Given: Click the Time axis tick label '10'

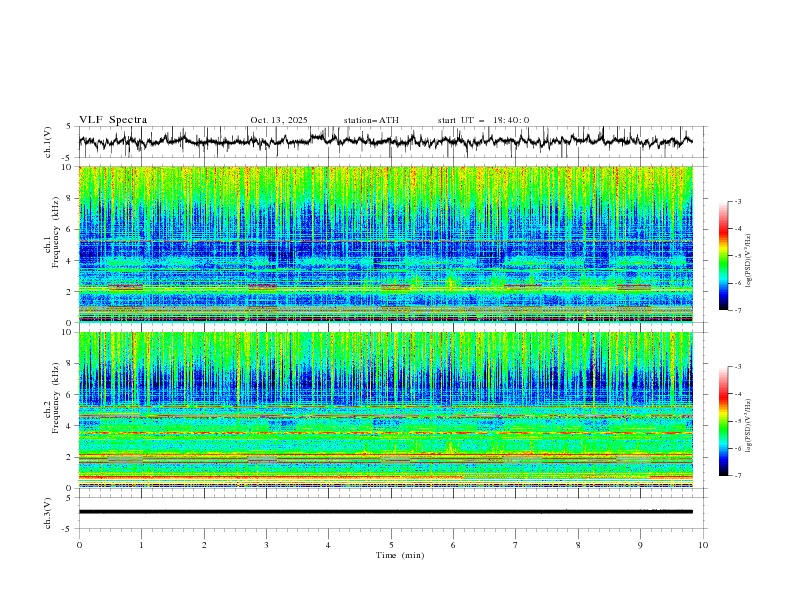Looking at the screenshot, I should tap(703, 545).
